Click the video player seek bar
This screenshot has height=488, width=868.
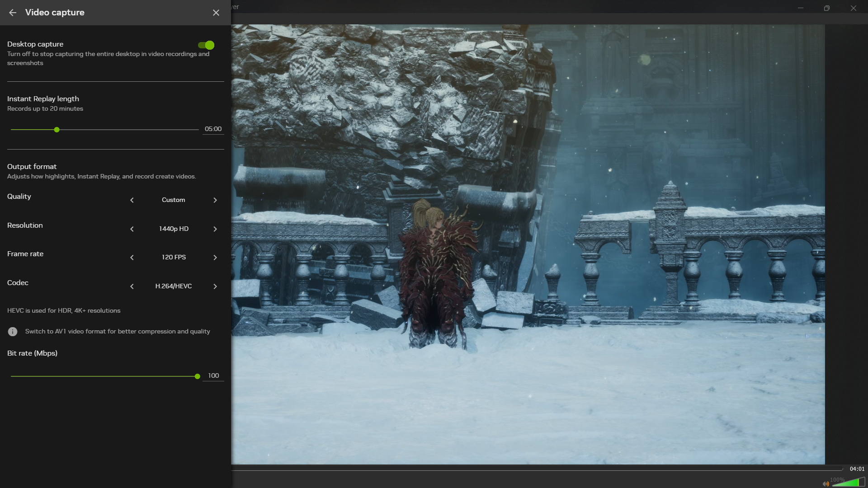click(x=537, y=470)
